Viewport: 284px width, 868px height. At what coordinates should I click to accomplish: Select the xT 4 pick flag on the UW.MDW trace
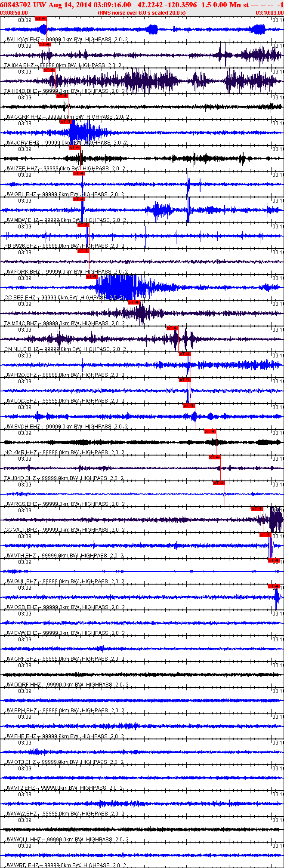79,199
